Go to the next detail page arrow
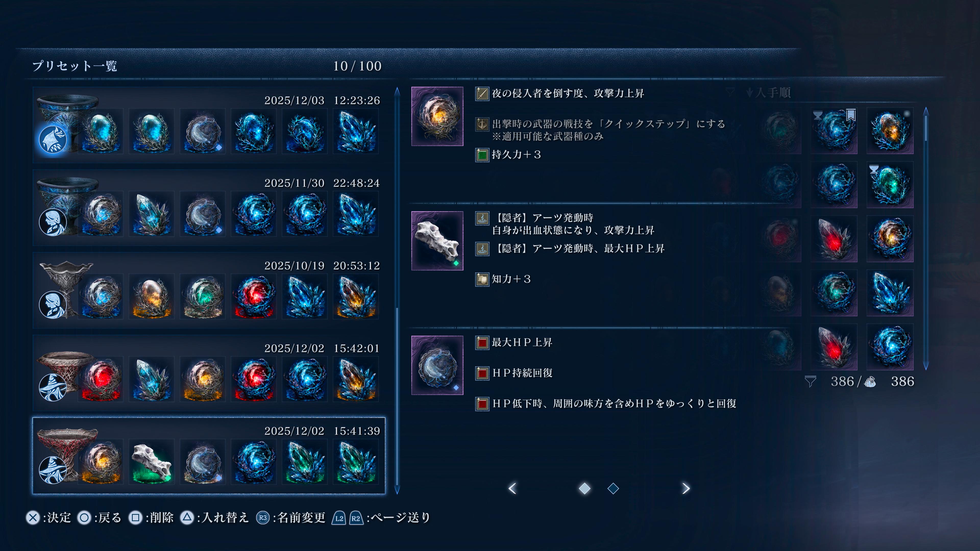Screen dimensions: 980x551 coord(685,488)
